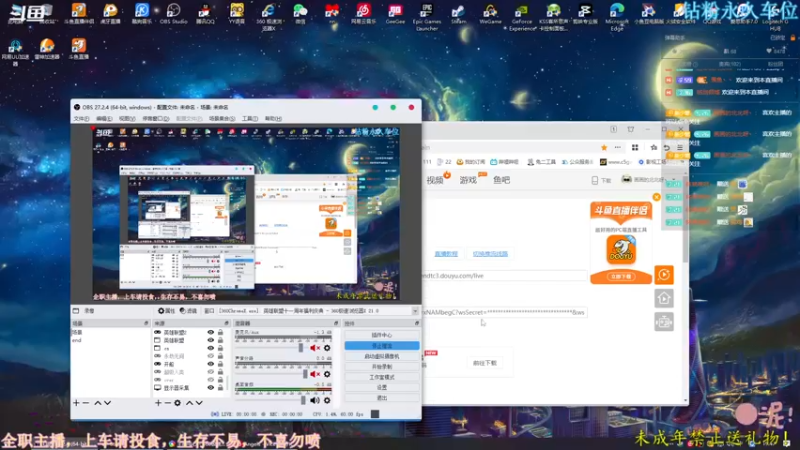Move the selected source down
The image size is (800, 450).
pos(199,403)
